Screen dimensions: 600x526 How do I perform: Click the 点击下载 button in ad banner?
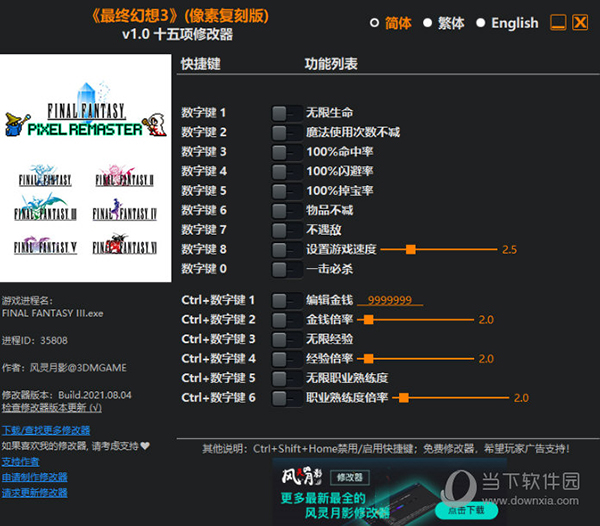[x=466, y=510]
